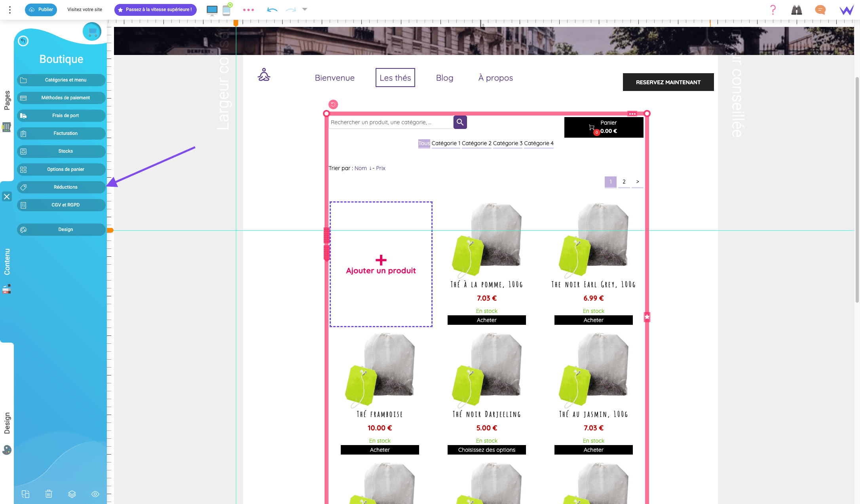Viewport: 860px width, 504px height.
Task: Open the help question mark
Action: click(773, 10)
